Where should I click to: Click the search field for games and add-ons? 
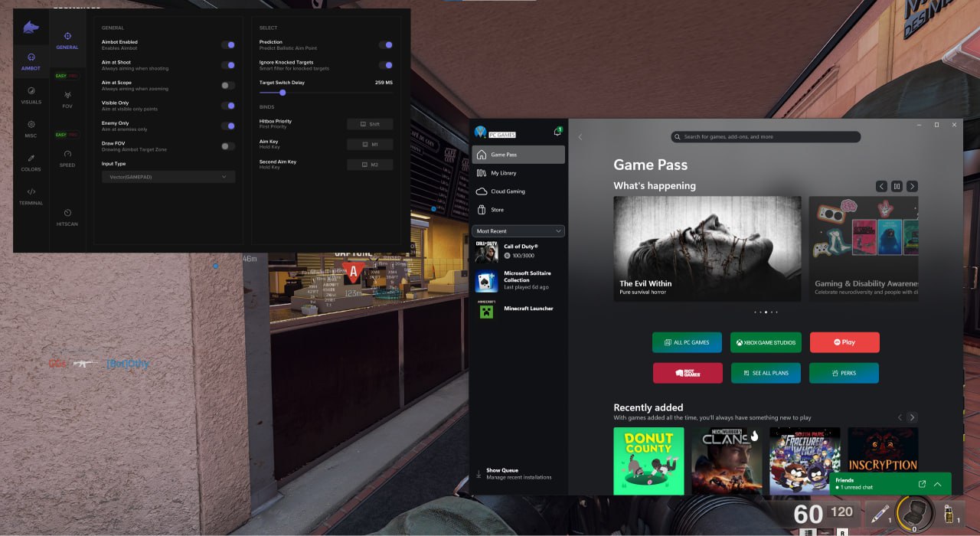click(766, 137)
